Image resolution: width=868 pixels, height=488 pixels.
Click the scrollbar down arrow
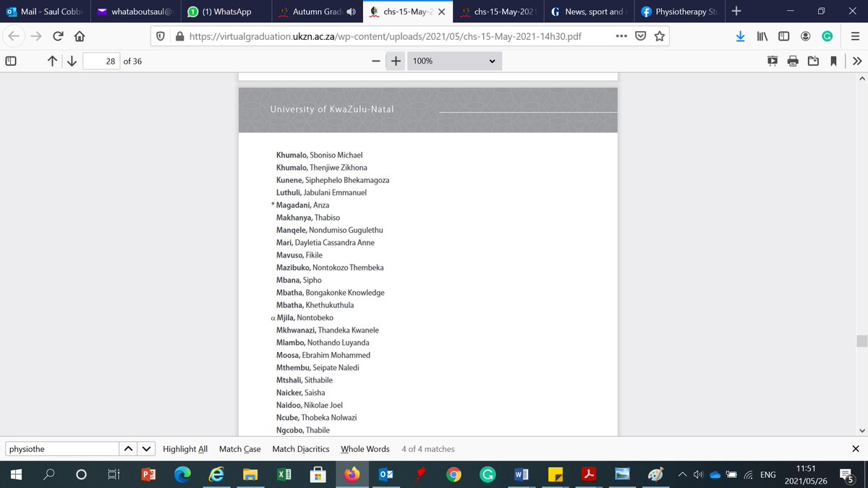861,431
